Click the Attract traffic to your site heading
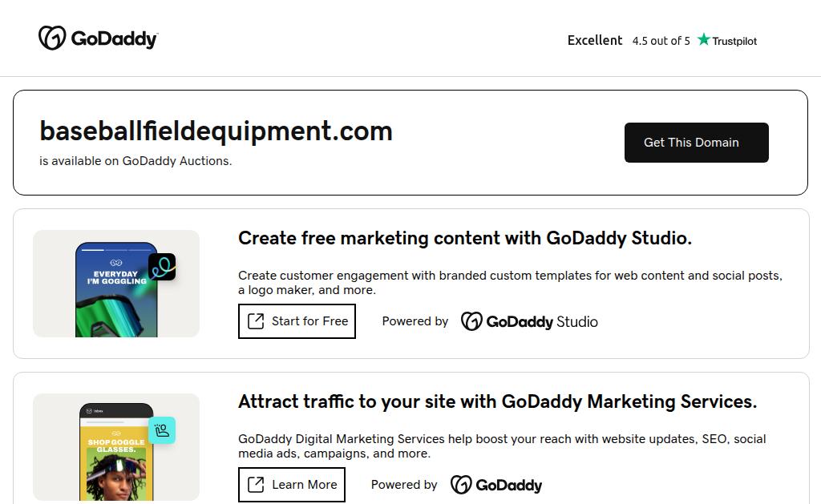 tap(497, 401)
